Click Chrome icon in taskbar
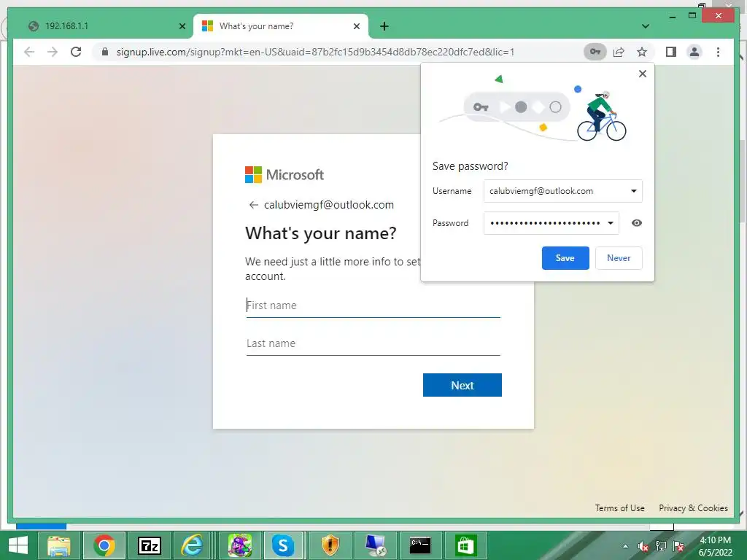The width and height of the screenshot is (747, 560). point(104,545)
